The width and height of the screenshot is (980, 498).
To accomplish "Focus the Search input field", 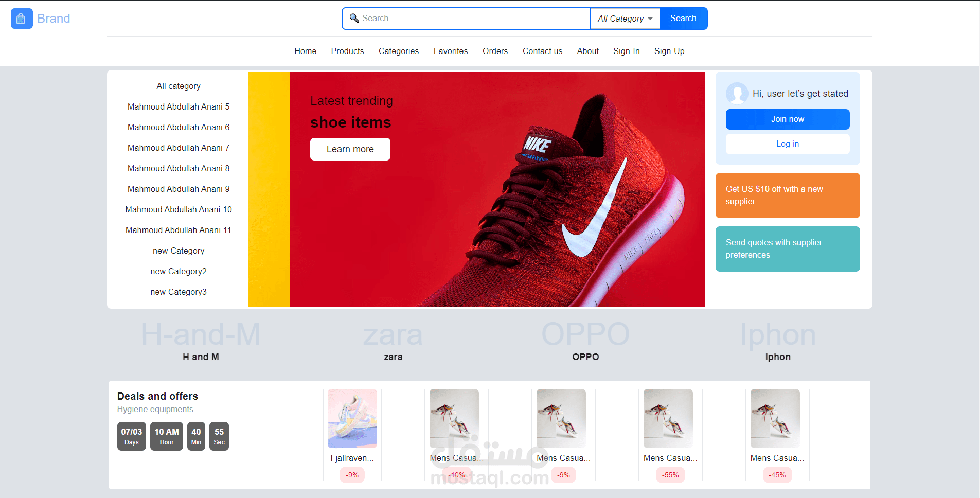I will point(466,19).
